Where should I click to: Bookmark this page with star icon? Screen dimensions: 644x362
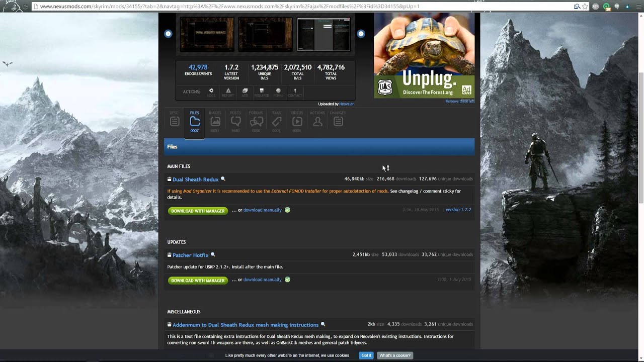point(585,7)
